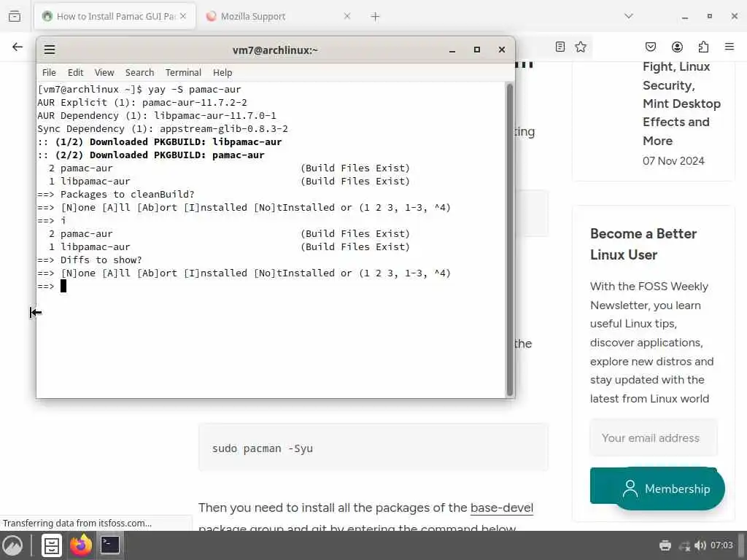
Task: Click Firefox back arrow button
Action: click(x=18, y=47)
